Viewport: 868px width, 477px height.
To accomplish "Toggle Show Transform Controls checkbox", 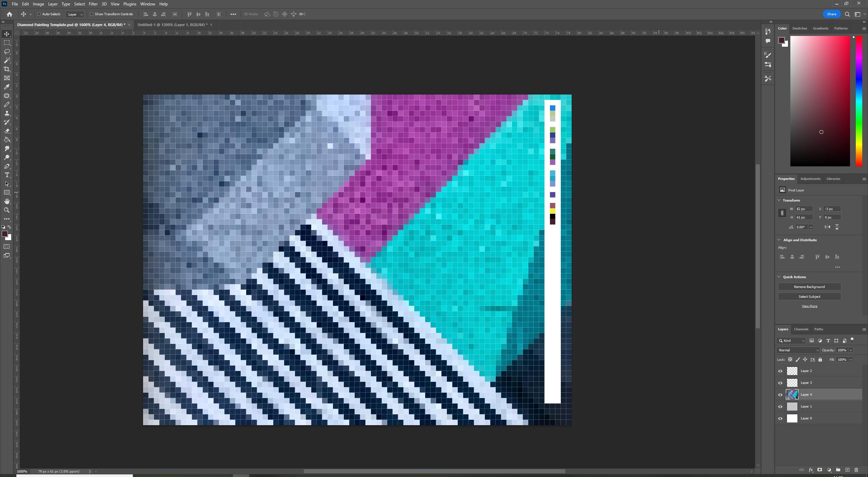I will [92, 14].
